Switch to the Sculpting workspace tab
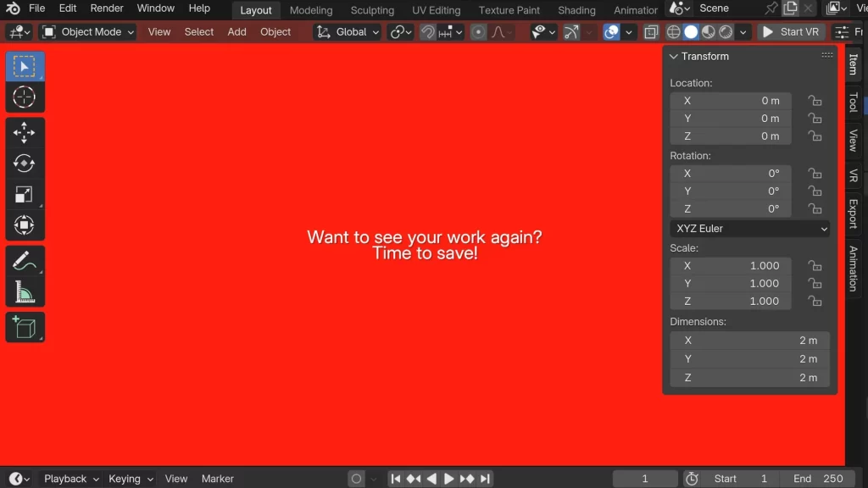This screenshot has width=868, height=488. [x=372, y=10]
